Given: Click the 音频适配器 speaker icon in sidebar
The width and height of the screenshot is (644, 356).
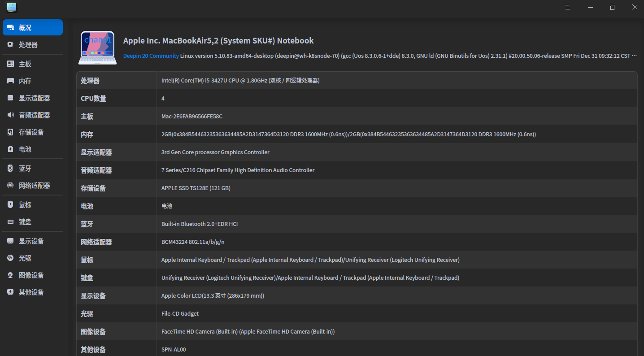Looking at the screenshot, I should pyautogui.click(x=11, y=115).
